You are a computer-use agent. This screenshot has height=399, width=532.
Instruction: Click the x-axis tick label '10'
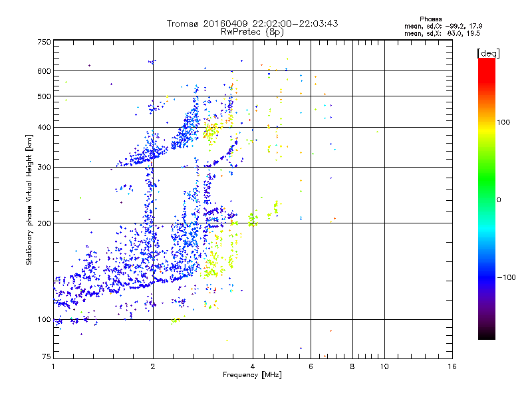[x=384, y=366]
